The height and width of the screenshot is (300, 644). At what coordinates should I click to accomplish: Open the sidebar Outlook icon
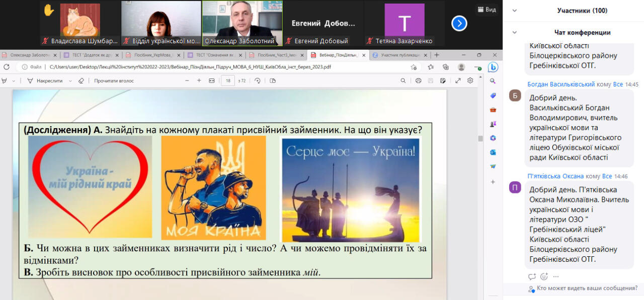click(493, 152)
